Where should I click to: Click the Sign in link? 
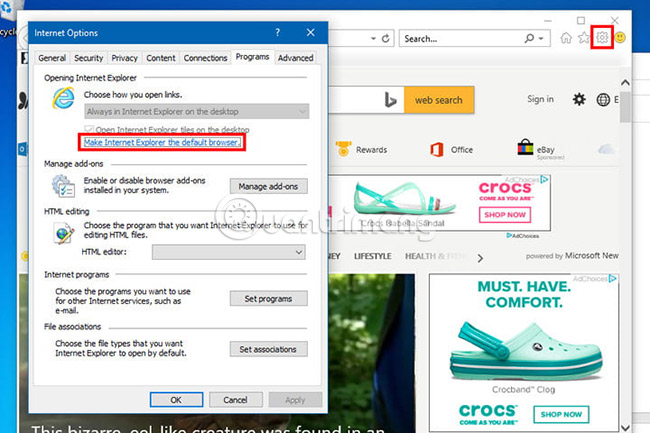tap(540, 99)
